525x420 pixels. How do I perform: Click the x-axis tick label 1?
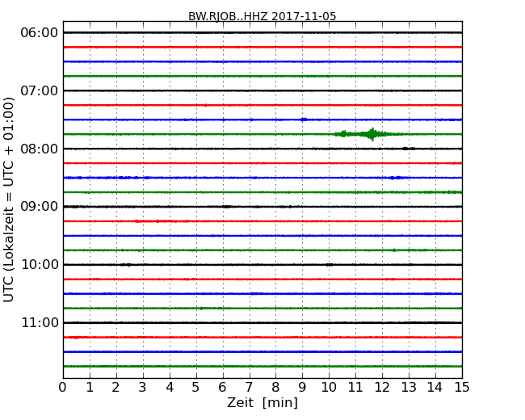tap(90, 388)
